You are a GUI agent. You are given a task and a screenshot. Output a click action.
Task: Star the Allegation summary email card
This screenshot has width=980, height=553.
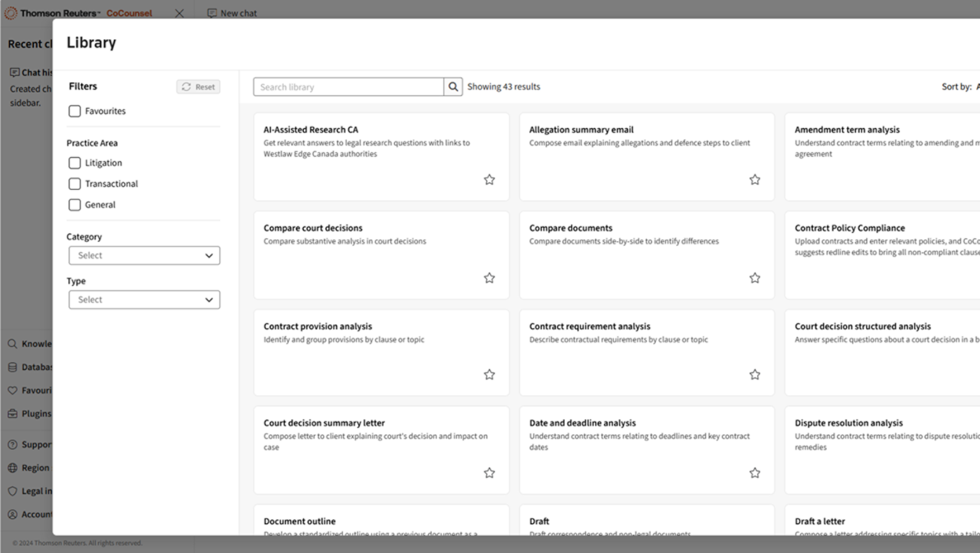tap(755, 180)
